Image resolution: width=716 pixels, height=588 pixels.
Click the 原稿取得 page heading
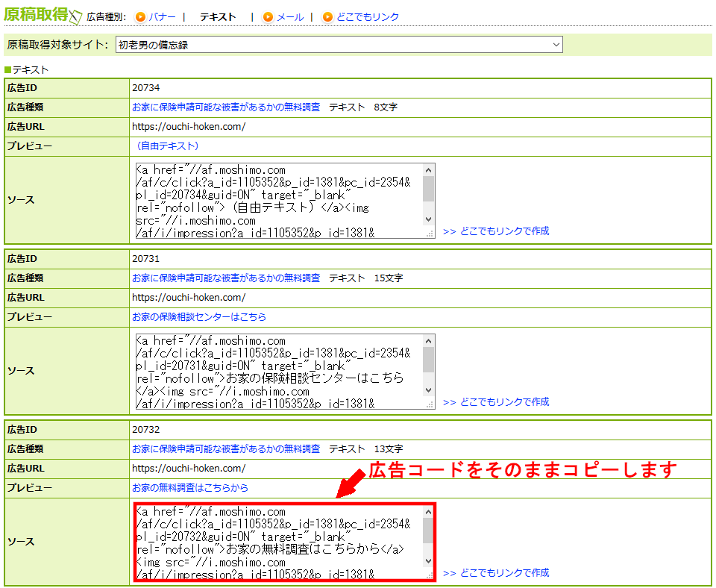pyautogui.click(x=36, y=15)
